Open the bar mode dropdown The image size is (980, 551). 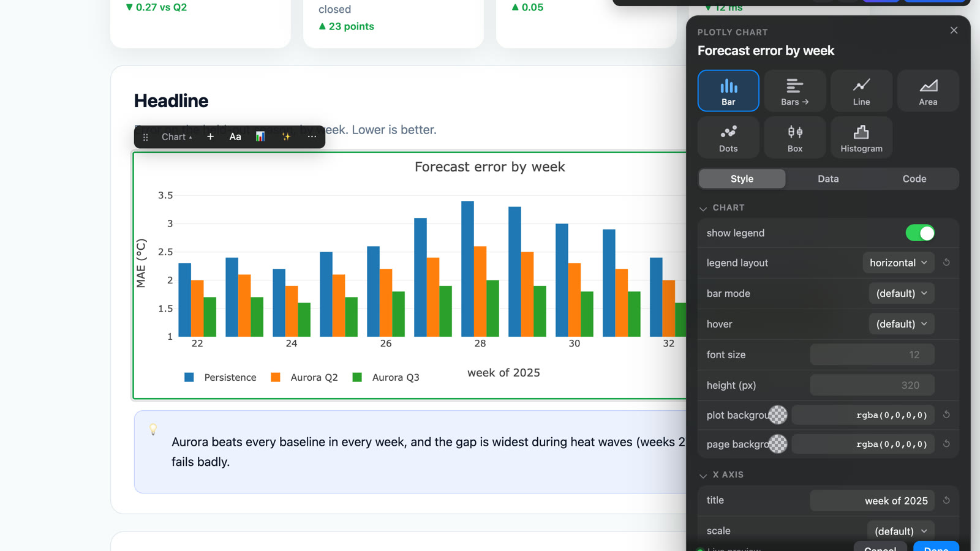tap(902, 293)
